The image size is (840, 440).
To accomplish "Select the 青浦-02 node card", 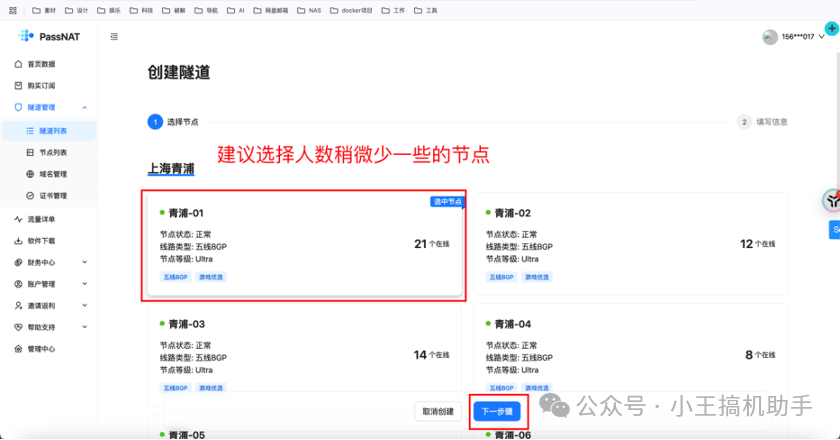I will (x=630, y=243).
